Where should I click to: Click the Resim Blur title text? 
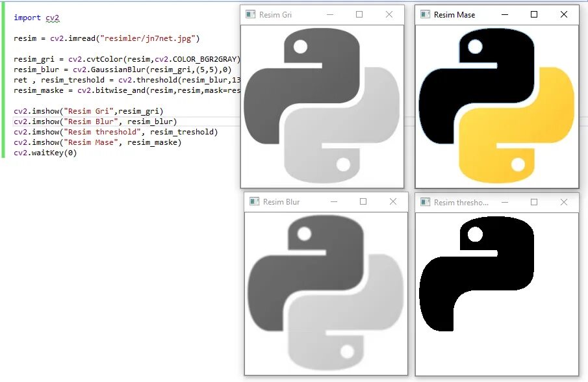click(281, 202)
